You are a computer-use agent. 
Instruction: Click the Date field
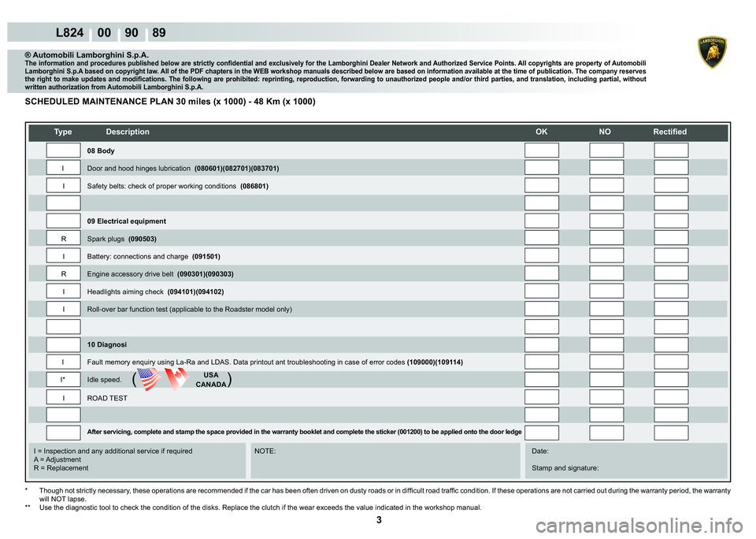click(540, 452)
